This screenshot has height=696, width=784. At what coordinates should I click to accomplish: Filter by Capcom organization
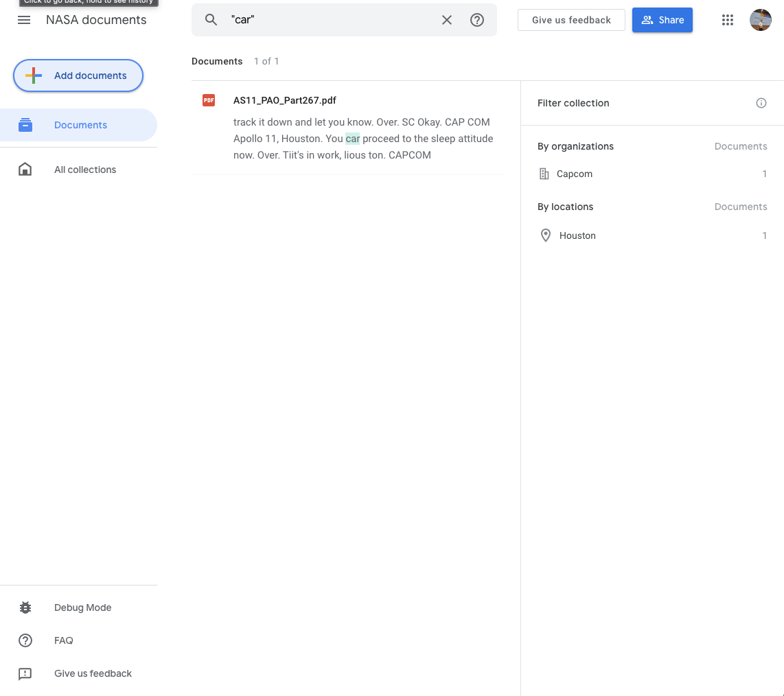[x=652, y=174]
